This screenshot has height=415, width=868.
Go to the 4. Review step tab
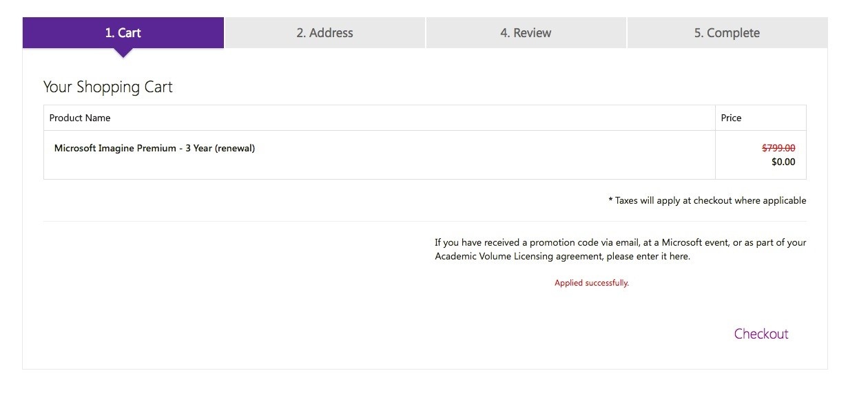click(526, 33)
